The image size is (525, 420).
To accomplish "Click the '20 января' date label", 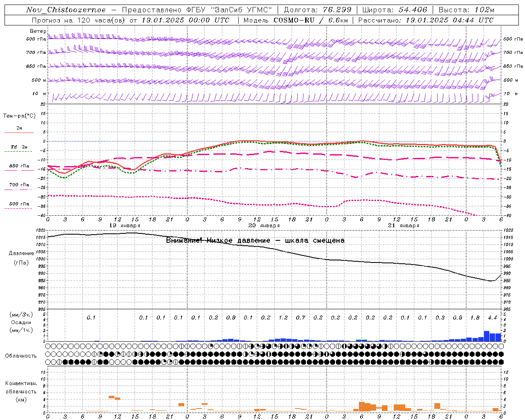I will coord(264,226).
